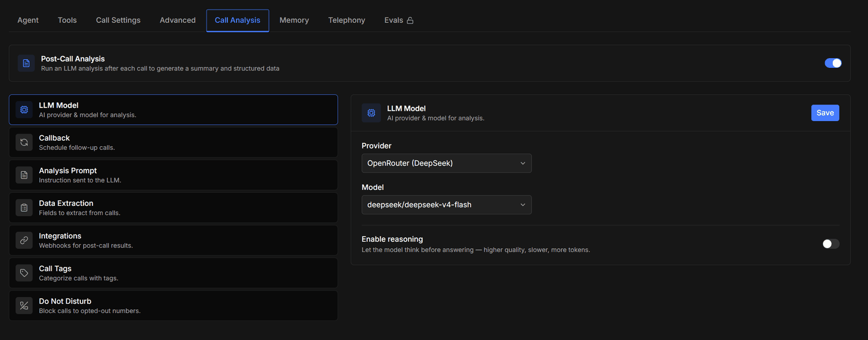This screenshot has height=340, width=868.
Task: Turn off the Post-Call Analysis switch
Action: coord(833,63)
